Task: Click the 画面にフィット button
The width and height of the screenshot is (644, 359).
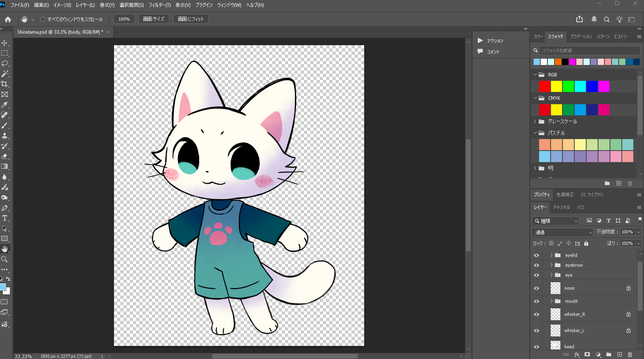Action: [191, 19]
